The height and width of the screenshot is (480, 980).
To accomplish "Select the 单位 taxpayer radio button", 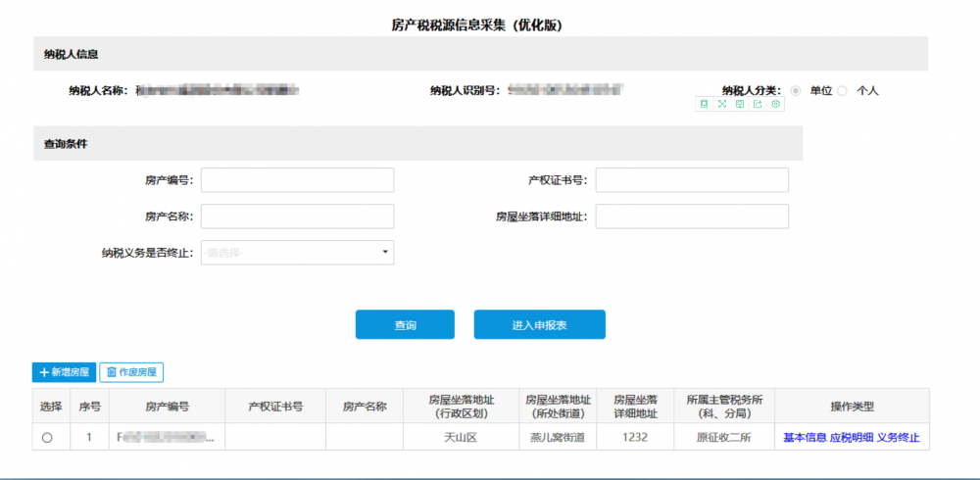I will click(x=796, y=90).
